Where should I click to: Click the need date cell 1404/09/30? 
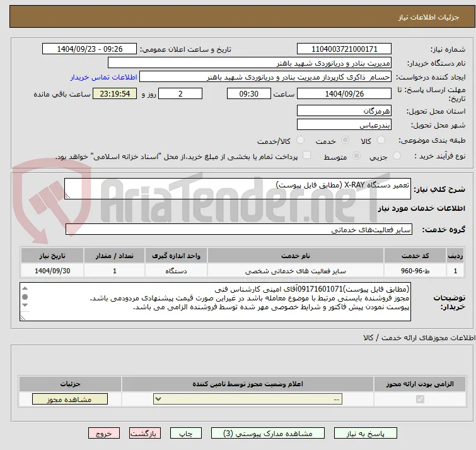(x=52, y=271)
